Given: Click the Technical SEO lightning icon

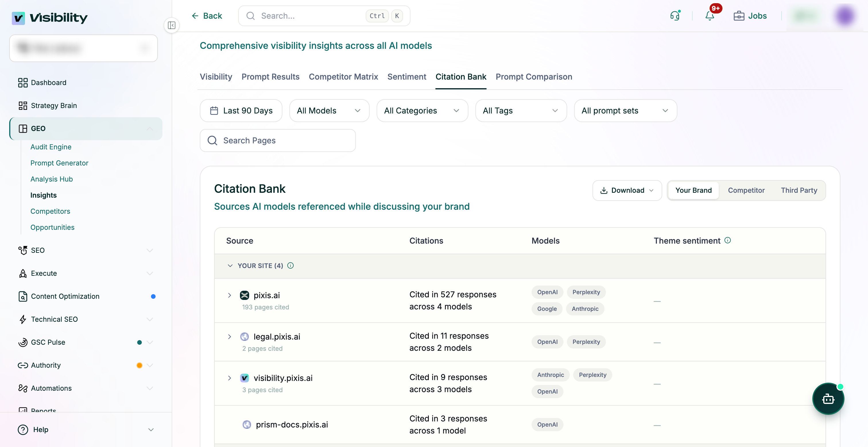Looking at the screenshot, I should point(23,319).
